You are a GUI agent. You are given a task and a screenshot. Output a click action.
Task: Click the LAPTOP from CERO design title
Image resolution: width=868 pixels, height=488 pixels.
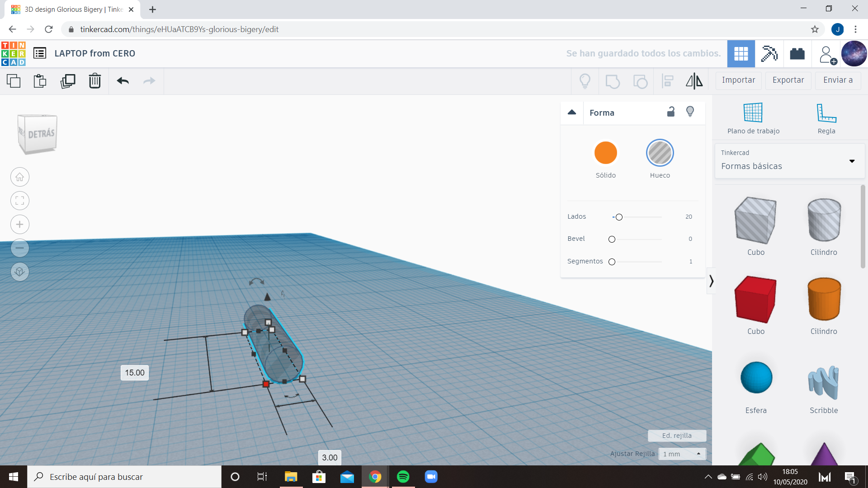point(95,53)
